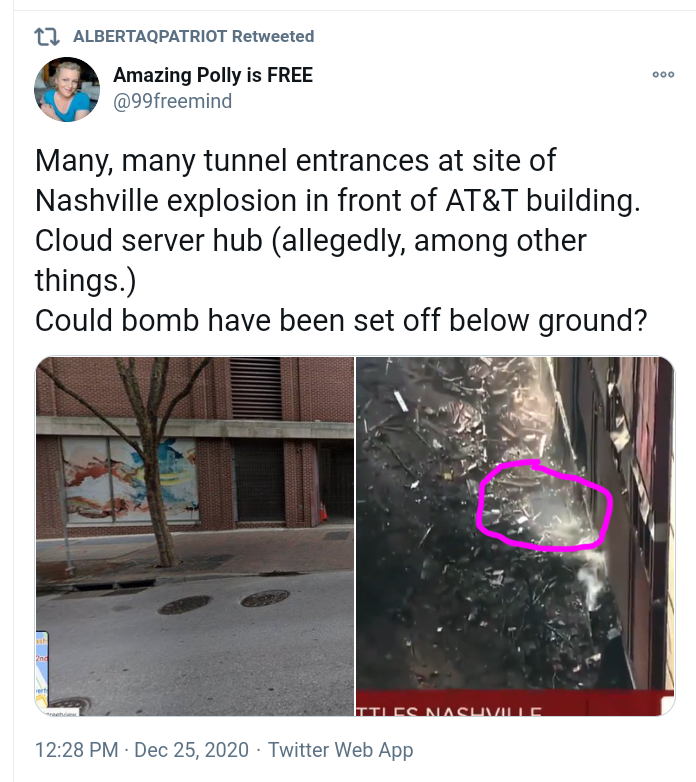Open the right debris photo
The width and height of the screenshot is (696, 782).
pyautogui.click(x=516, y=536)
